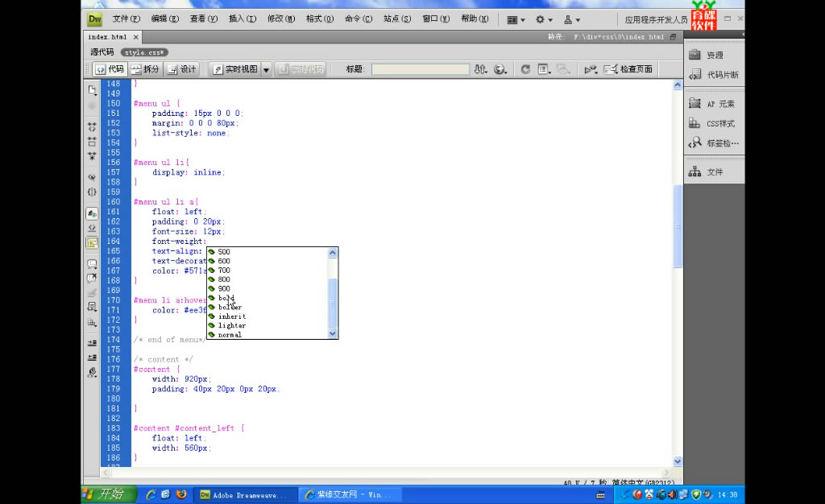Switch to 代码 view
Image resolution: width=825 pixels, height=504 pixels.
[110, 69]
